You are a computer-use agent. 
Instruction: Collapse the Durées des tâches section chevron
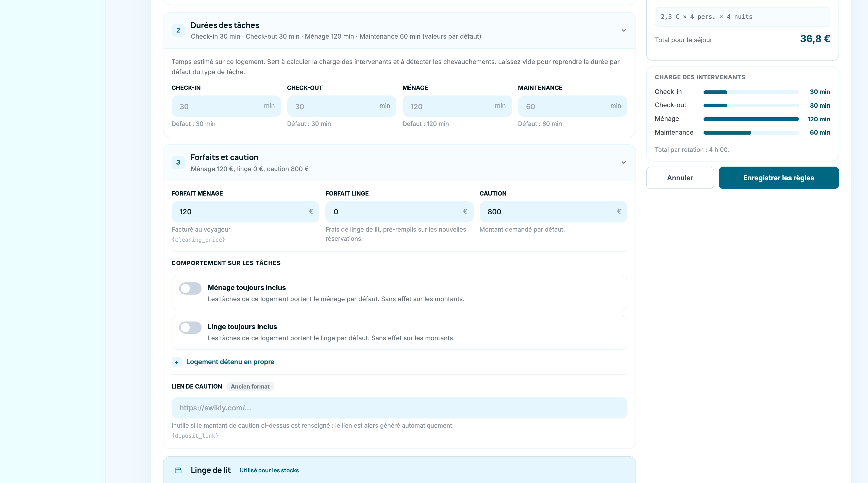point(624,30)
